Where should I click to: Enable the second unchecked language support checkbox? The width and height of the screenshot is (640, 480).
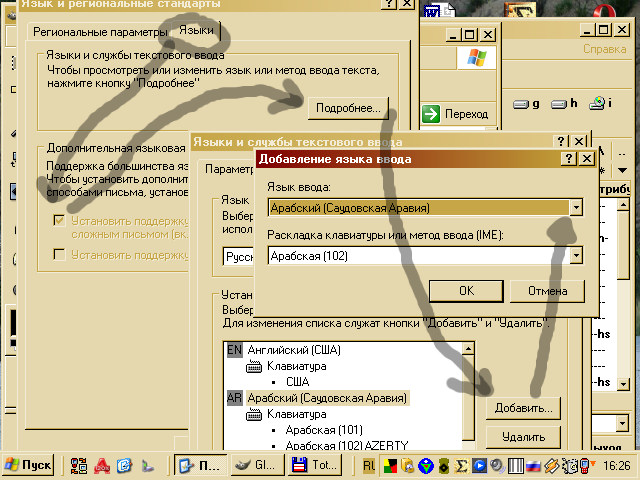(60, 255)
